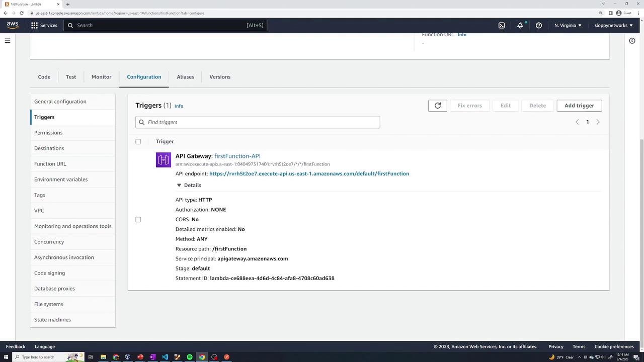Click the Find triggers search field

click(x=258, y=122)
